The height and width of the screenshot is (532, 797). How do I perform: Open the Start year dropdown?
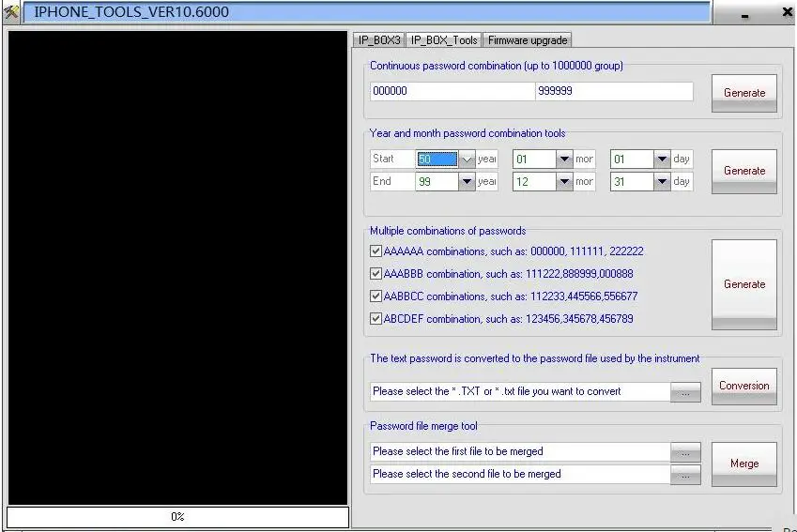[x=467, y=160]
